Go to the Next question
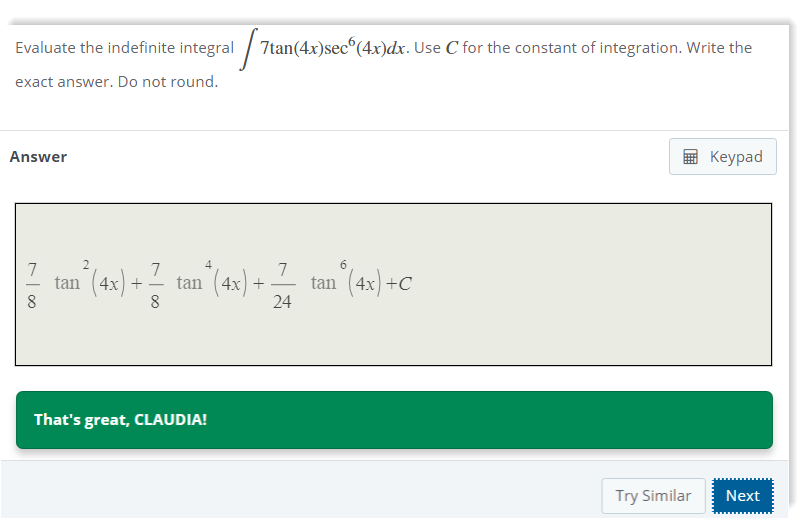 pyautogui.click(x=742, y=496)
